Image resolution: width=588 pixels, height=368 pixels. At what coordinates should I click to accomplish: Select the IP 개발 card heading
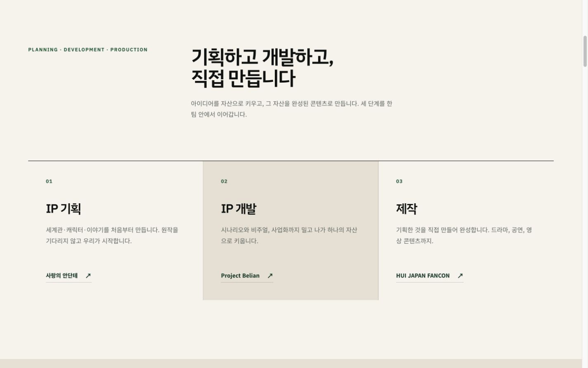tap(239, 209)
